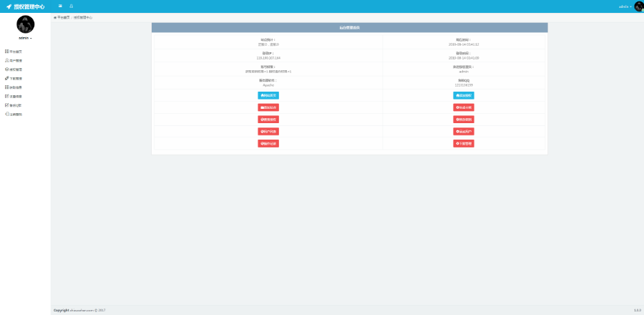Click the red 修改密码 button
Screen dimensions: 644x315
[x=464, y=120]
